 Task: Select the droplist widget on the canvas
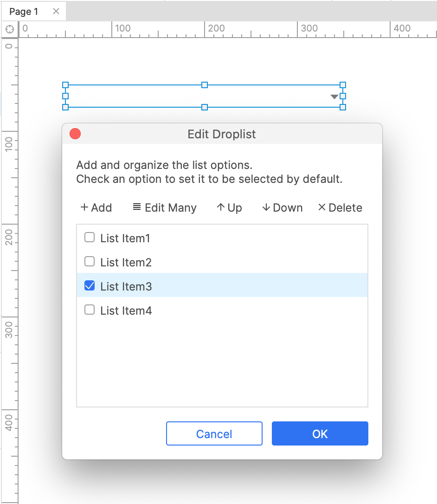click(x=204, y=96)
